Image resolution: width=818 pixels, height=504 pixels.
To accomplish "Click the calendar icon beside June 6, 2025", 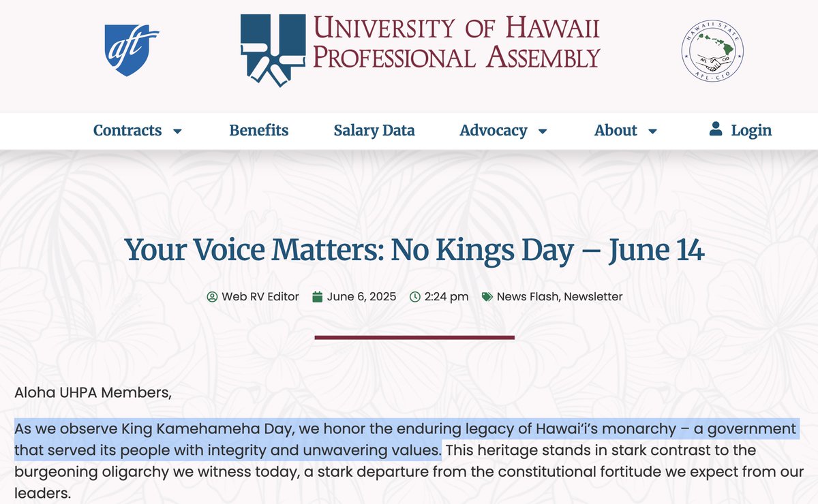I will (317, 297).
